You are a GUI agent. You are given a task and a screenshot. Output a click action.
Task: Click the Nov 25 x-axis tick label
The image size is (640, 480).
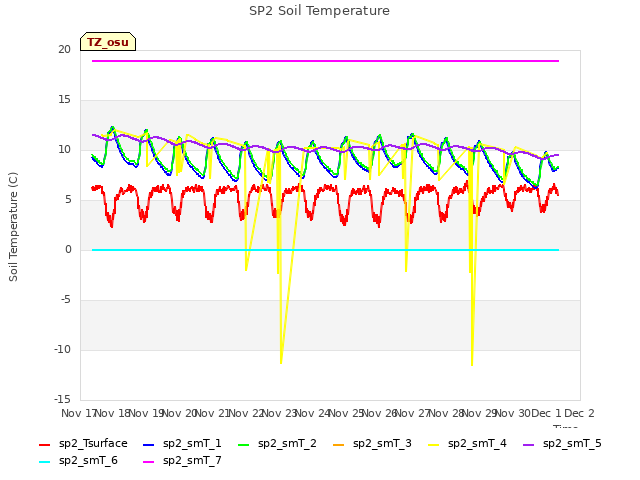click(x=346, y=413)
